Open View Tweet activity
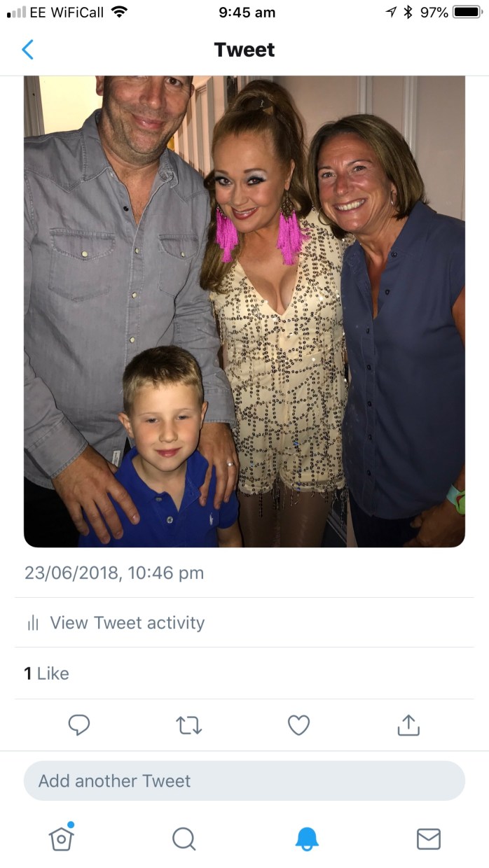This screenshot has height=868, width=489. click(127, 623)
